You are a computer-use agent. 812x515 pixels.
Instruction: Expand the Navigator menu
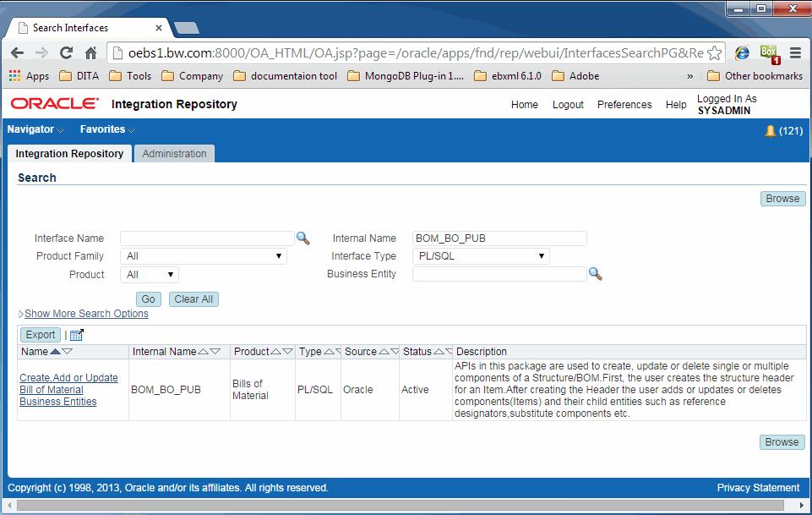[35, 129]
